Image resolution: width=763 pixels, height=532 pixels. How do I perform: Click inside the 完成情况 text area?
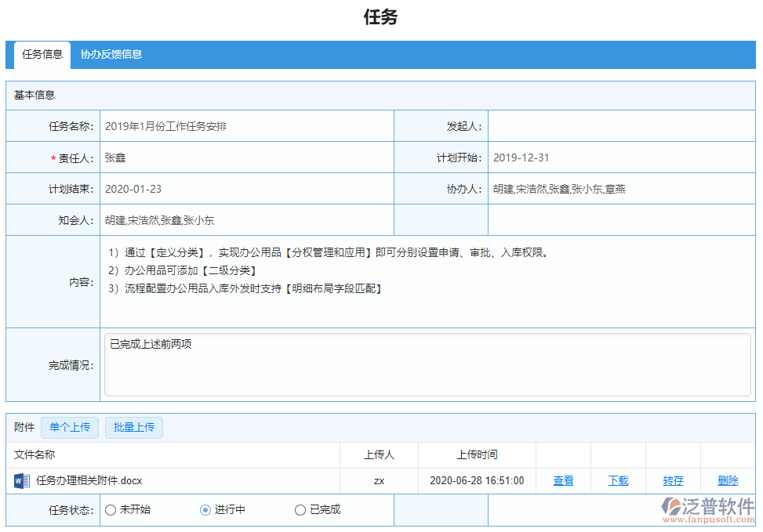(314, 364)
